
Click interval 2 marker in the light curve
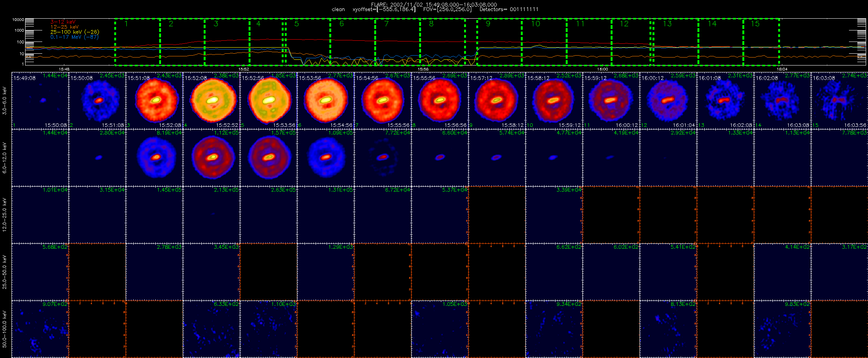(x=171, y=24)
